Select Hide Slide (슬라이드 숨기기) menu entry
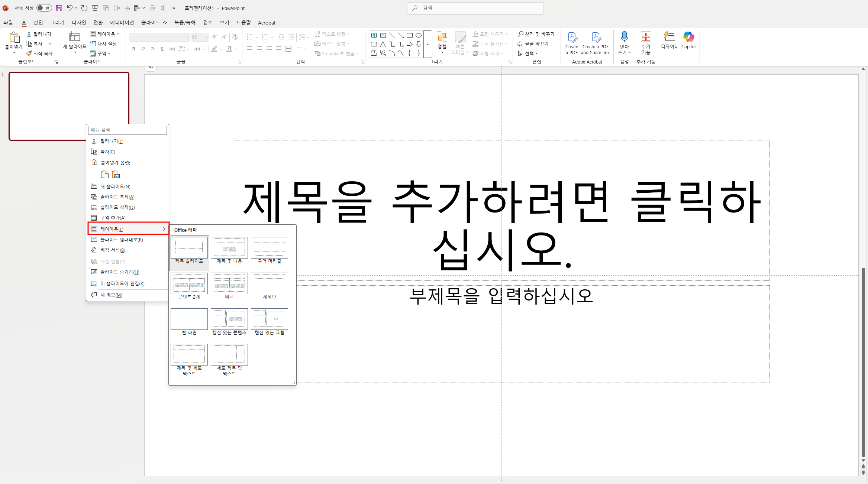Image resolution: width=868 pixels, height=484 pixels. click(120, 272)
